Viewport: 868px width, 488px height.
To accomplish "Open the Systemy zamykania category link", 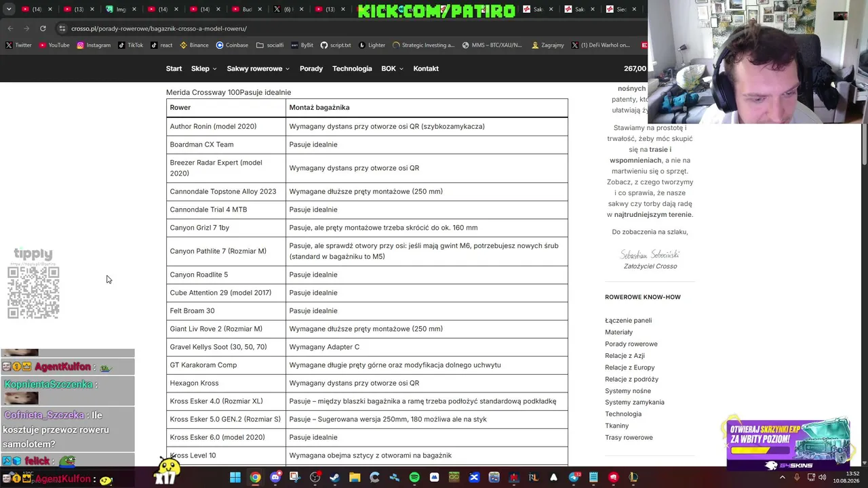I will point(634,402).
